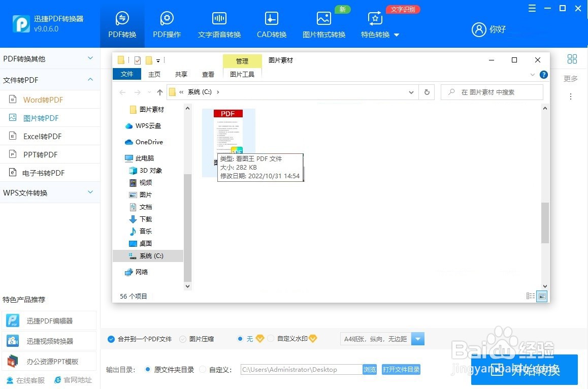Open the 桌面 folder

point(141,243)
